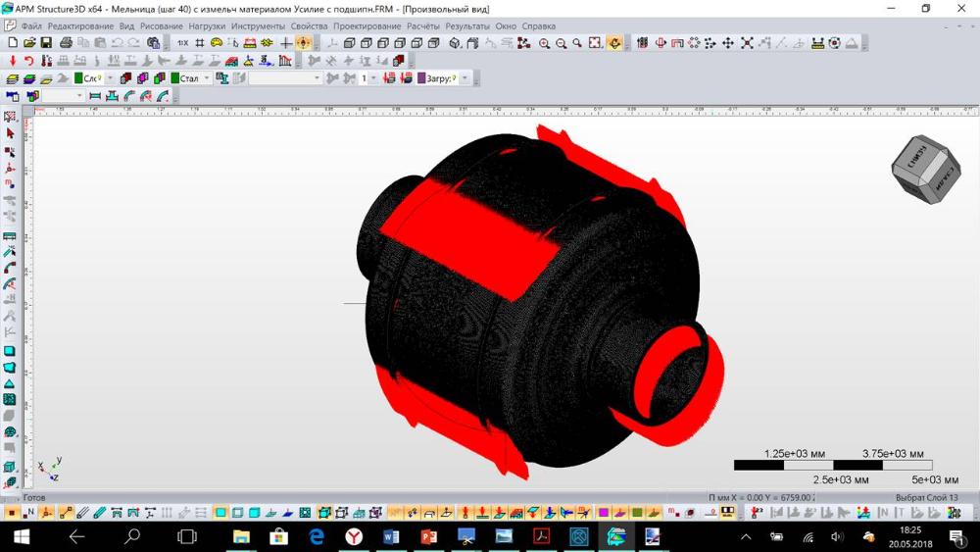Click the green layer color swatch
Viewport: 980px width, 552px height.
pos(77,78)
